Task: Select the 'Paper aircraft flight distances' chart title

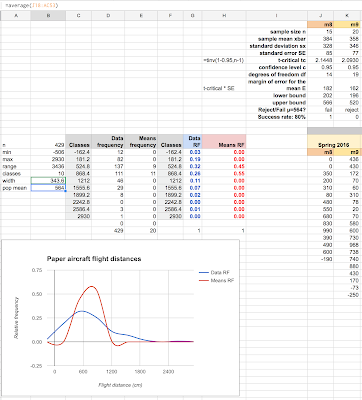Action: 94,259
